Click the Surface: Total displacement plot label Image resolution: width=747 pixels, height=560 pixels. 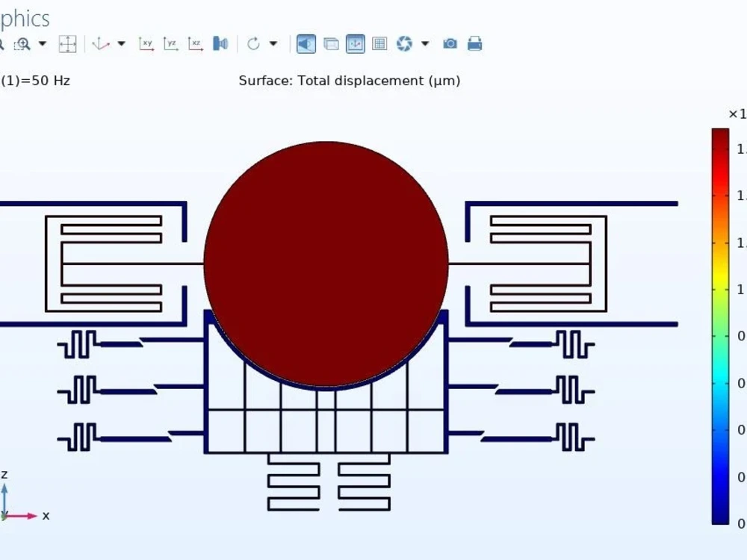[x=349, y=80]
